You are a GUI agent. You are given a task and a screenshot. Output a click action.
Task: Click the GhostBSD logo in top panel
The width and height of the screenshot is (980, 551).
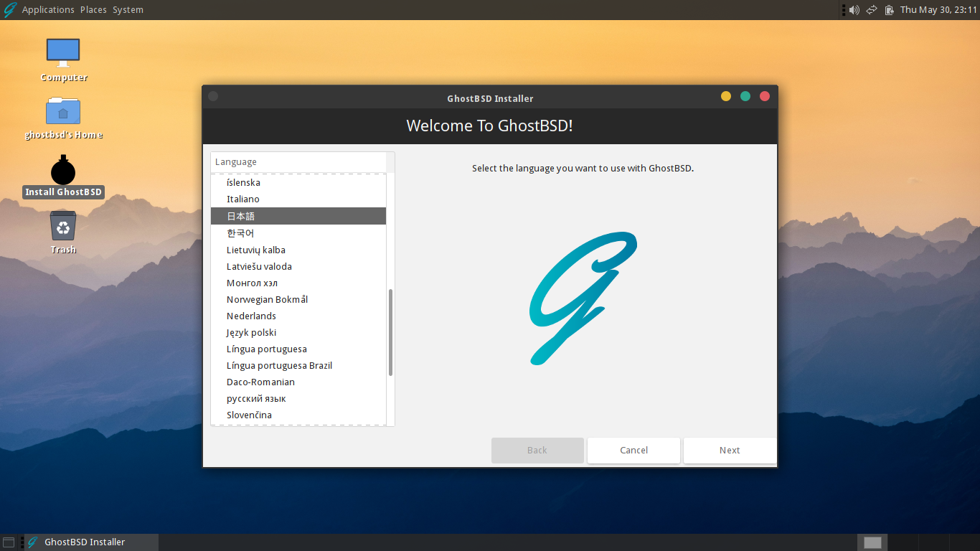[10, 10]
